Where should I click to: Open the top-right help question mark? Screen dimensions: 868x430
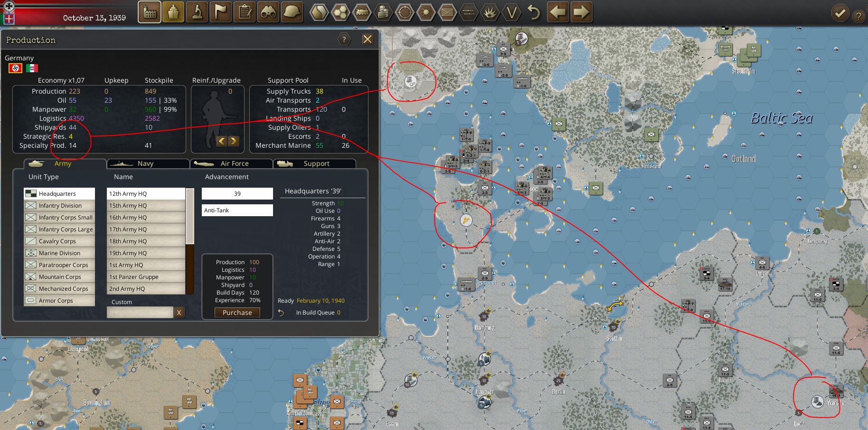click(x=859, y=16)
